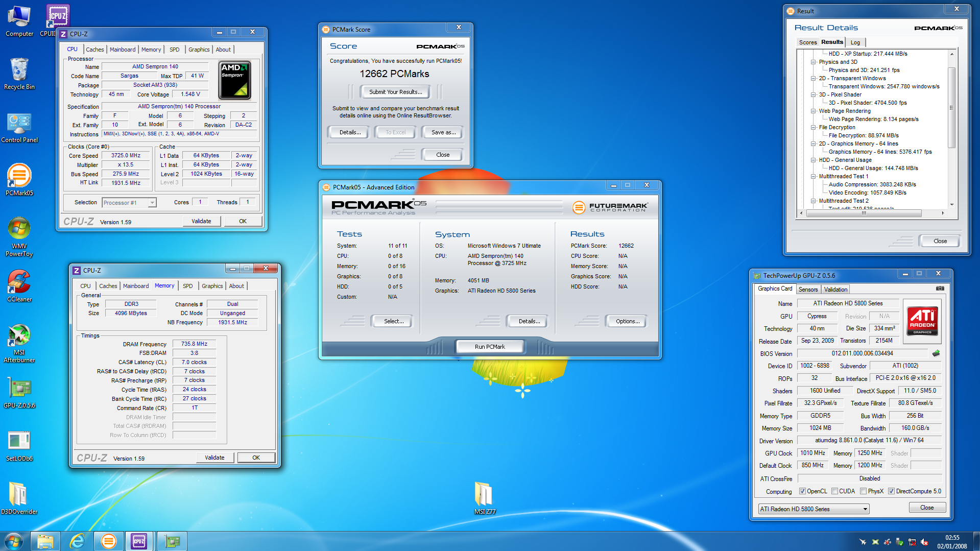Image resolution: width=980 pixels, height=551 pixels.
Task: Click the results tree horizontal scrollbar thumb
Action: coord(864,213)
